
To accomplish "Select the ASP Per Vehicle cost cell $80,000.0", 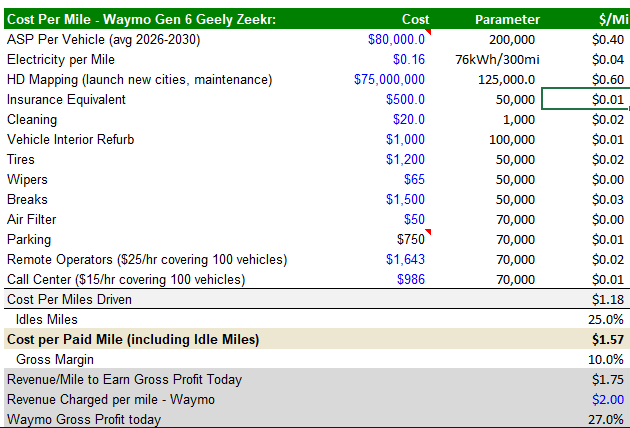I will [396, 39].
